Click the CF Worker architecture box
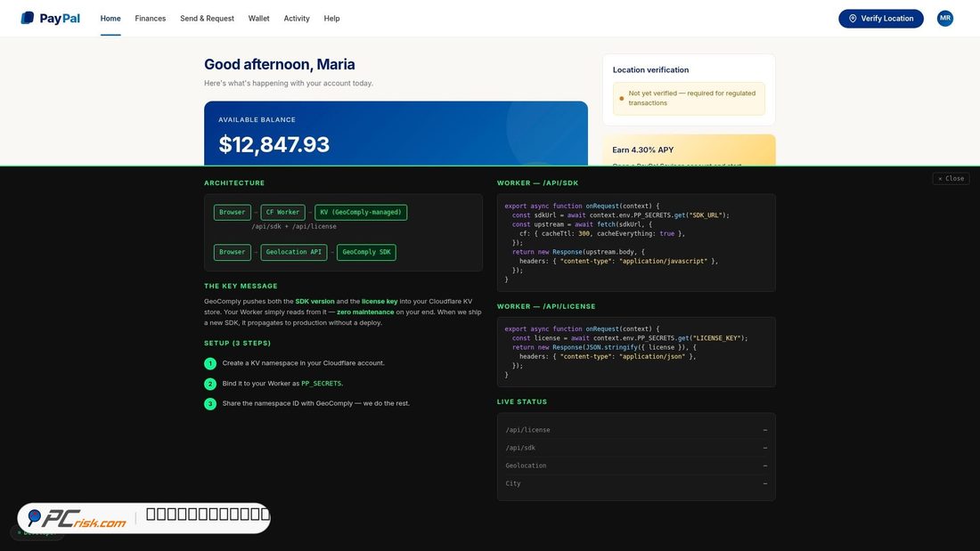This screenshot has height=551, width=980. [282, 213]
